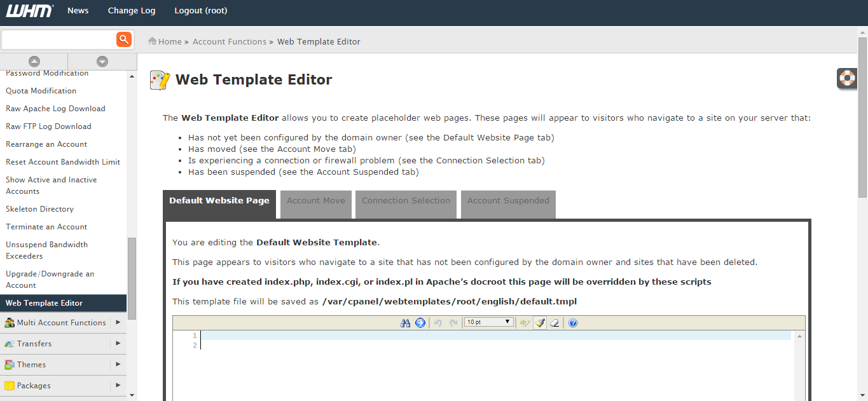Click the code editor scroll up arrow
The height and width of the screenshot is (401, 868).
coord(800,336)
